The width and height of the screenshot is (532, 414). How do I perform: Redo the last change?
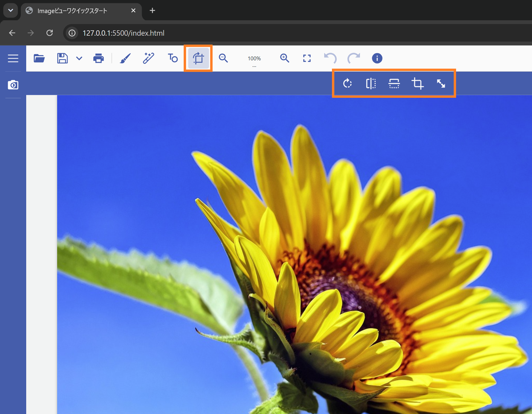pyautogui.click(x=354, y=58)
